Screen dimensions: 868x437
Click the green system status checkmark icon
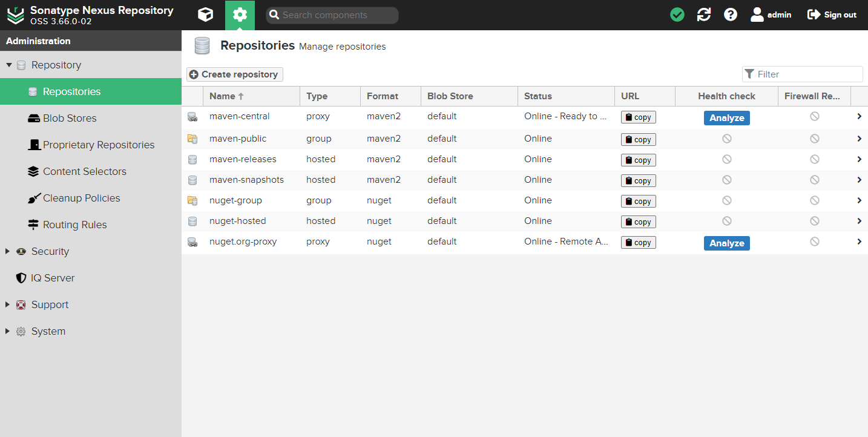(x=677, y=15)
